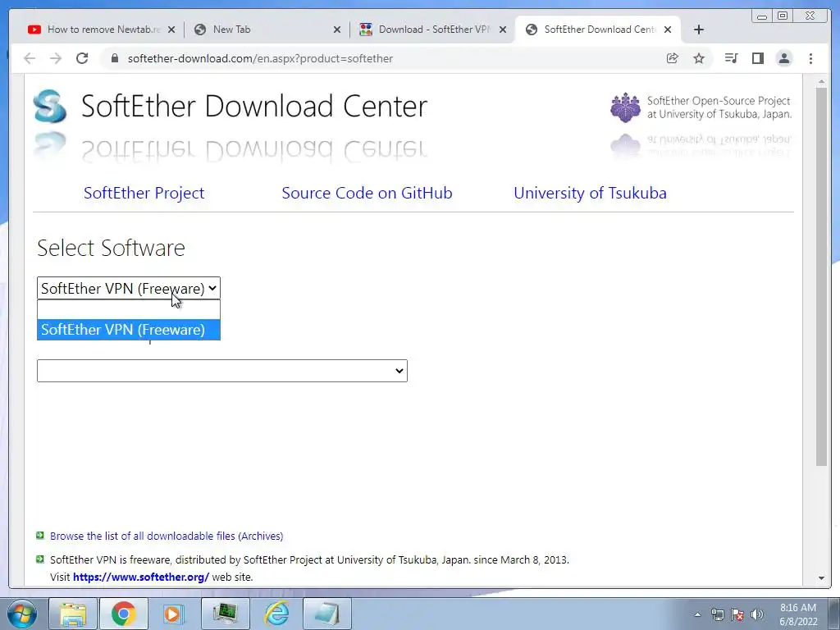The image size is (840, 630).
Task: Click the padlock site info icon
Action: [x=114, y=58]
